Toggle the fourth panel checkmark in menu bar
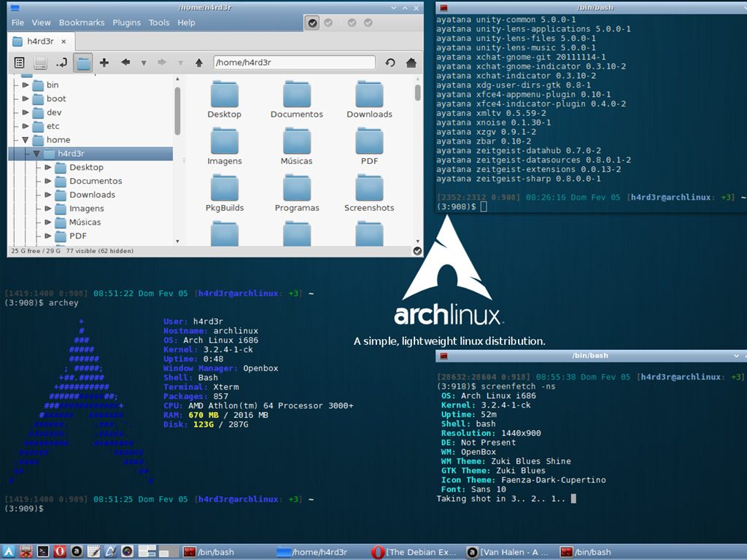This screenshot has height=560, width=747. click(368, 23)
